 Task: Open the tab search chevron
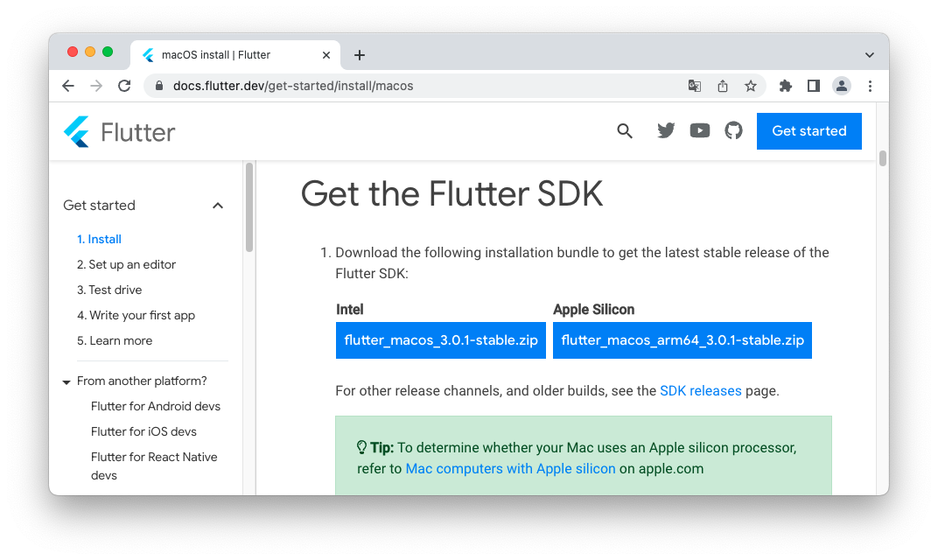[869, 55]
